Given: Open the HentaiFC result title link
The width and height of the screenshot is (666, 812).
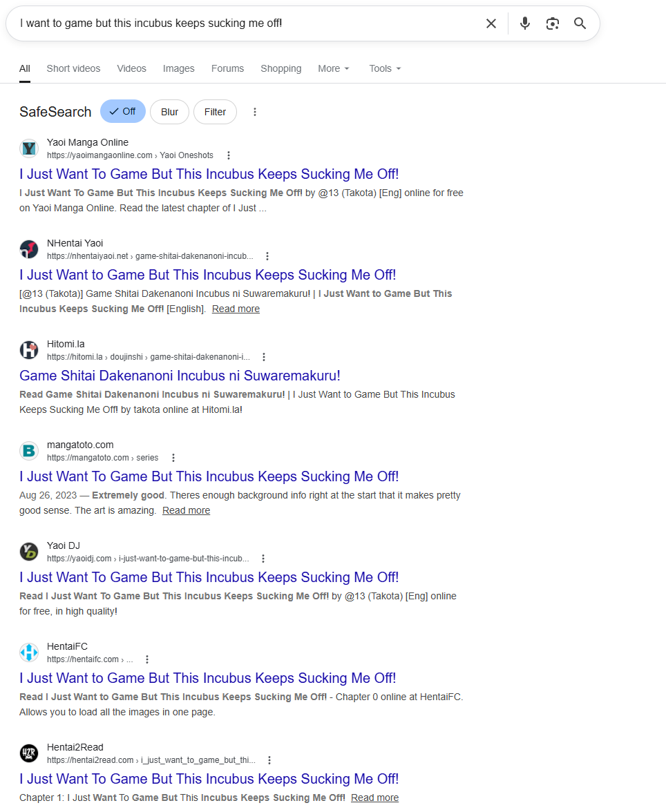Looking at the screenshot, I should click(x=208, y=678).
